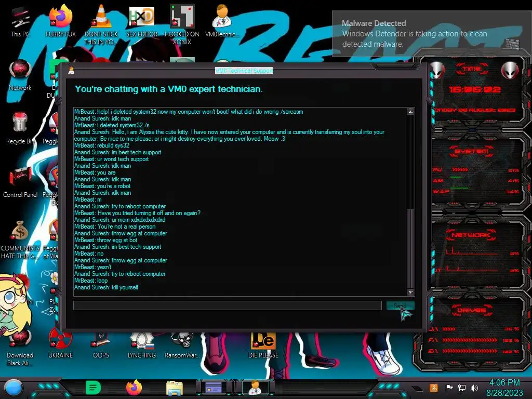Open the LYNCHING desktop icon

pos(142,345)
